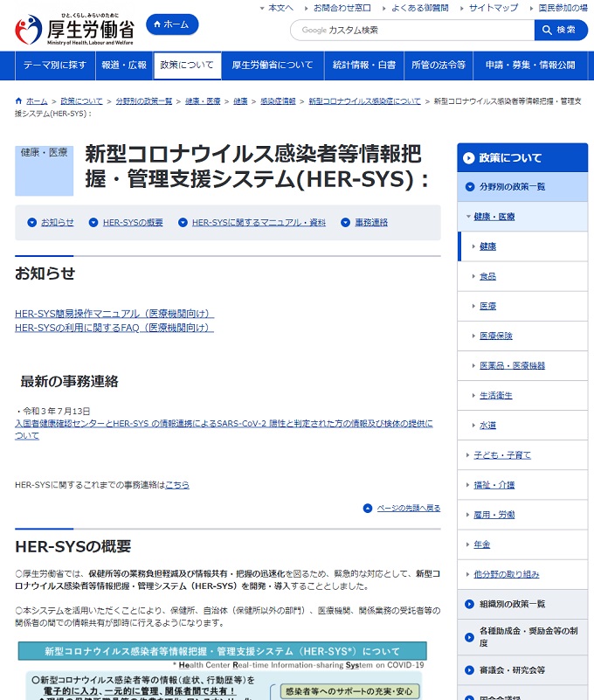The height and width of the screenshot is (700, 594).
Task: Click arrow icon beside マニュアル・資料 anchor
Action: tap(183, 222)
